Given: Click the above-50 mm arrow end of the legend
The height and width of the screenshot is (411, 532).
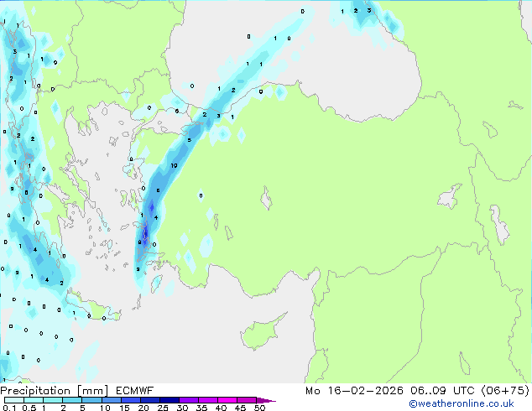Looking at the screenshot, I should click(x=266, y=400).
